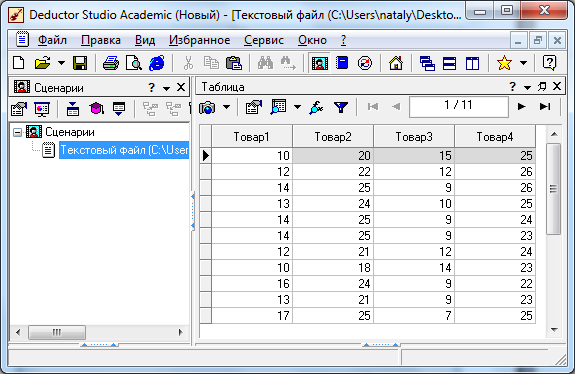Click the ? help in Сценарии panel header
Screen dimensions: 575x374
(x=151, y=88)
